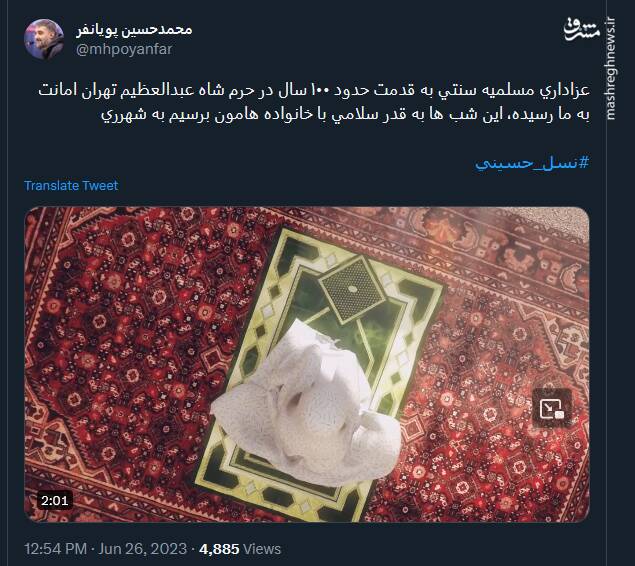Click the diamond medallion on the green rug
The image size is (635, 566).
click(x=352, y=289)
